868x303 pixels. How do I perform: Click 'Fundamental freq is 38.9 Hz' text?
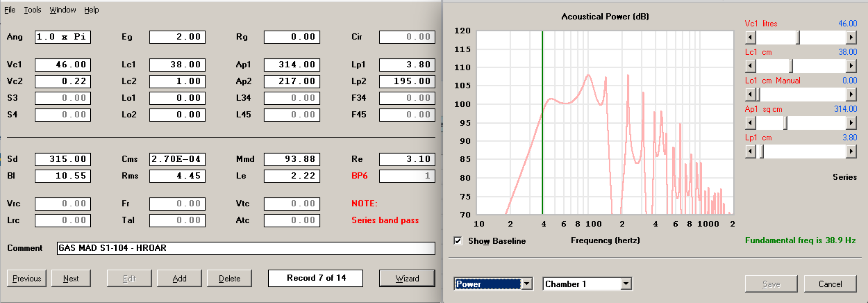pos(800,240)
